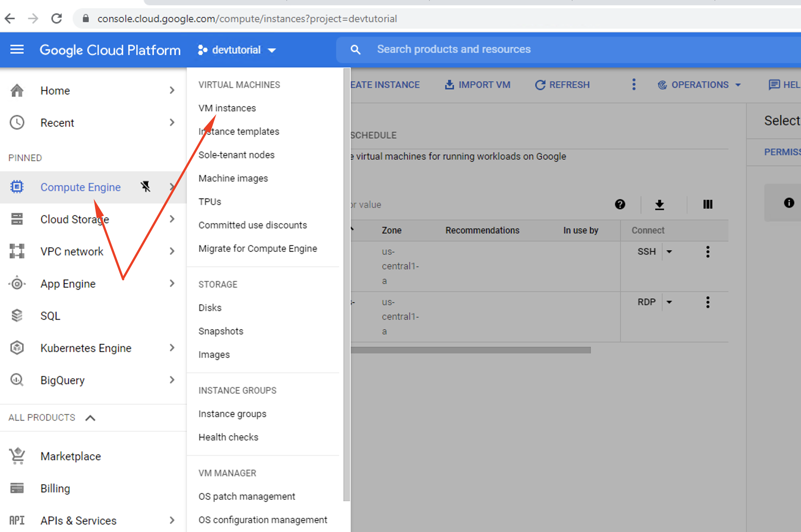Click the browser address bar URL
The height and width of the screenshot is (532, 801).
click(x=247, y=19)
